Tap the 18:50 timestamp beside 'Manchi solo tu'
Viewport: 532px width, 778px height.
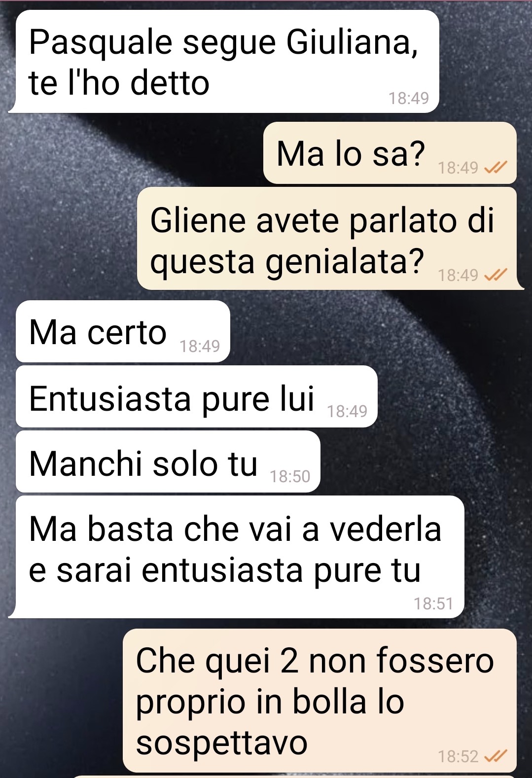point(290,476)
